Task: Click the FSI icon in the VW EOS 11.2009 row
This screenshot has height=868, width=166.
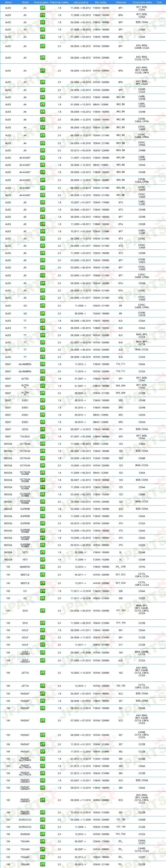Action: 42,623
